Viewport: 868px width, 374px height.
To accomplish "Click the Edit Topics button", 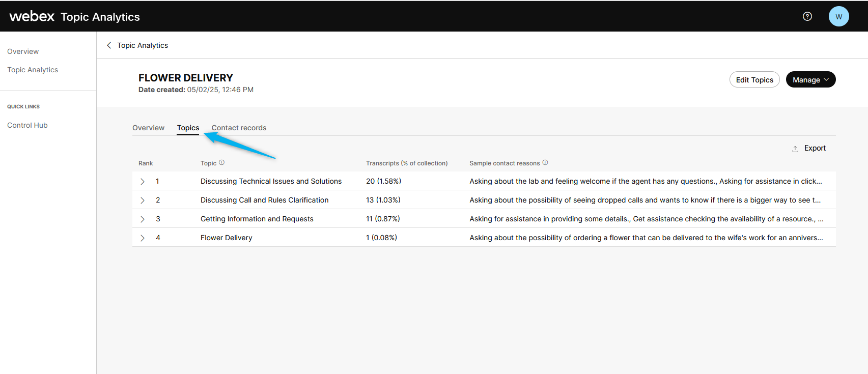I will tap(754, 80).
